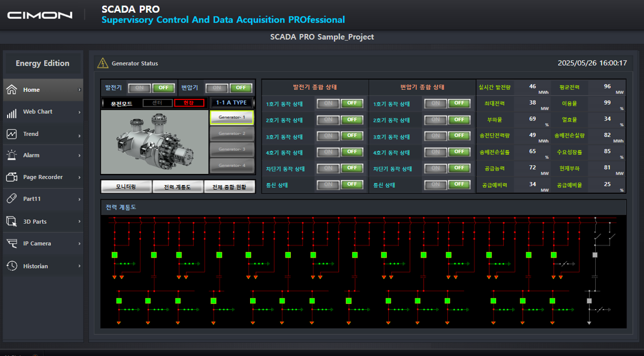Switch 변압기 toggle to OFF

click(x=240, y=88)
